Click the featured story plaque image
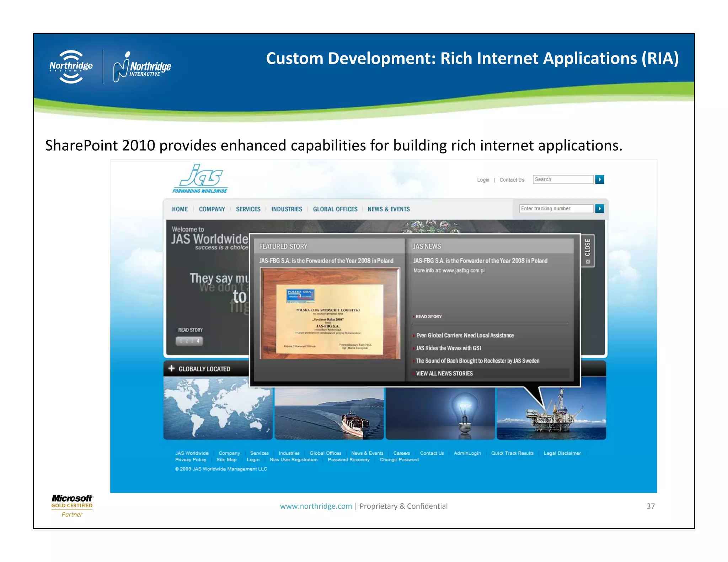Viewport: 728px width, 562px height. (330, 313)
